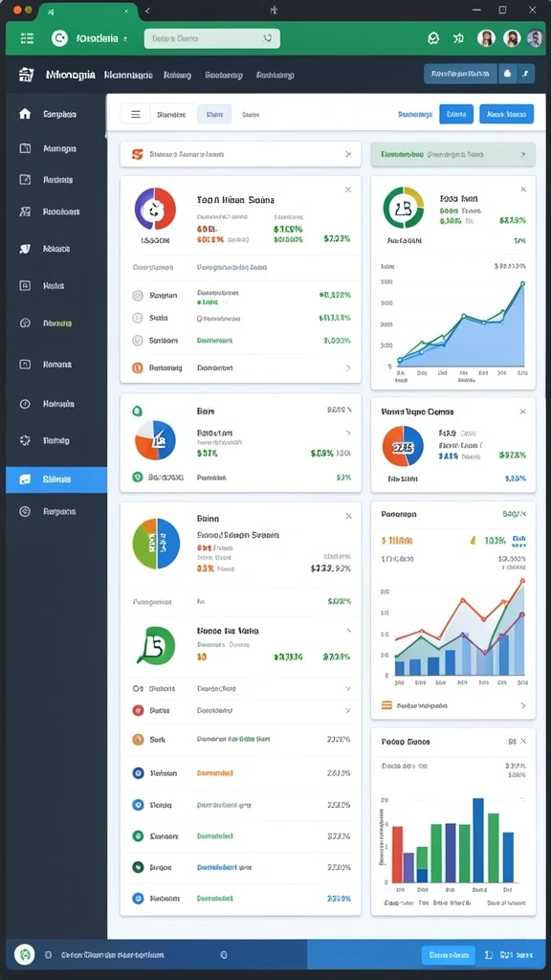This screenshot has height=980, width=551.
Task: Select the sidebar pencil-in-square edit icon
Action: pos(25,180)
